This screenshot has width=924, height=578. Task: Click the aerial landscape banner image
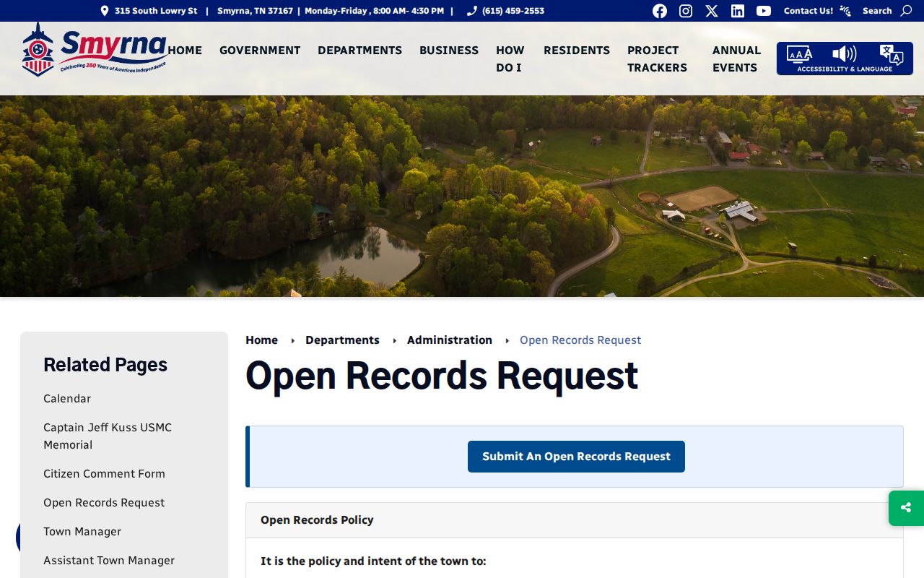pos(462,197)
